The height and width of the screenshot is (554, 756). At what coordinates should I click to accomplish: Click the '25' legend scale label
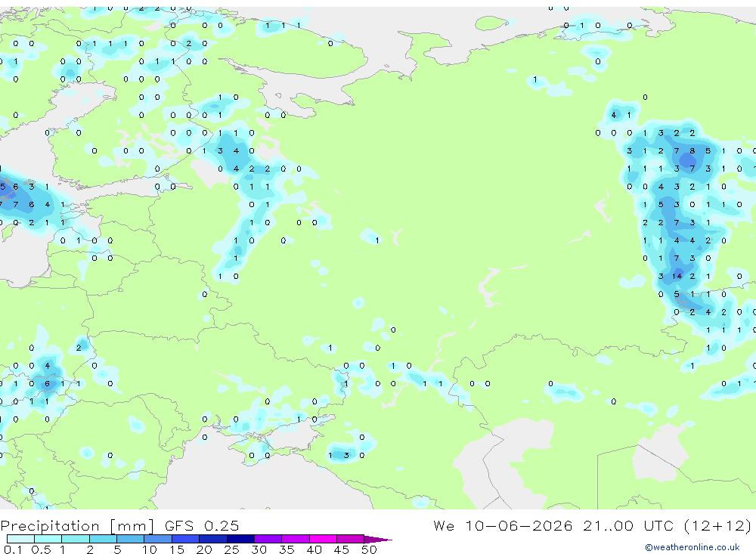pos(231,549)
